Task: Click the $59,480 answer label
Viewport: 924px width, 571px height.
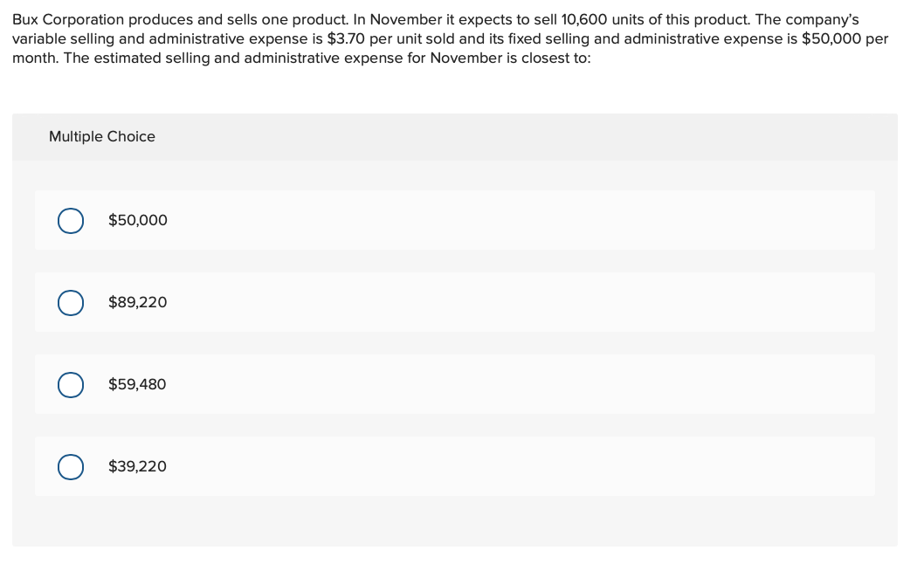Action: (137, 384)
